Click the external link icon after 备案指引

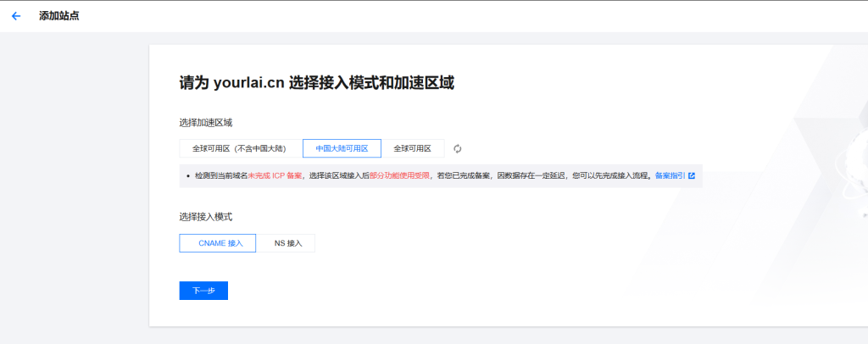692,175
